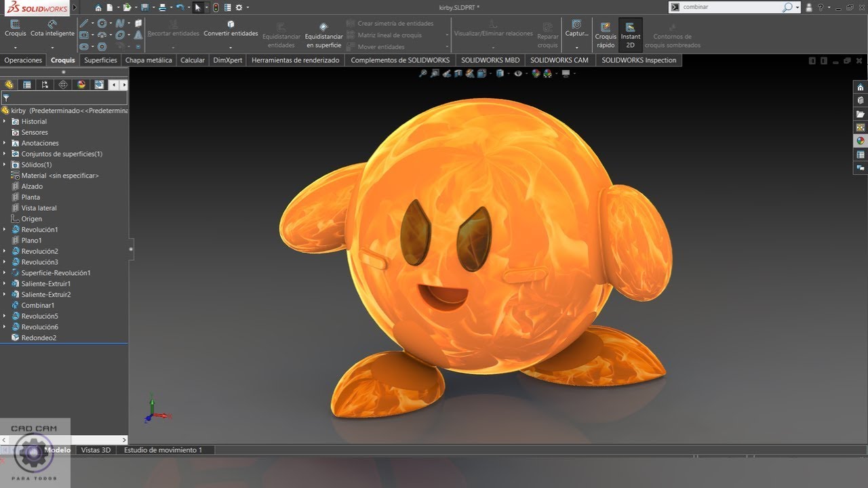The image size is (868, 488).
Task: Open the File Explorer folder task pane tab
Action: coord(861,114)
